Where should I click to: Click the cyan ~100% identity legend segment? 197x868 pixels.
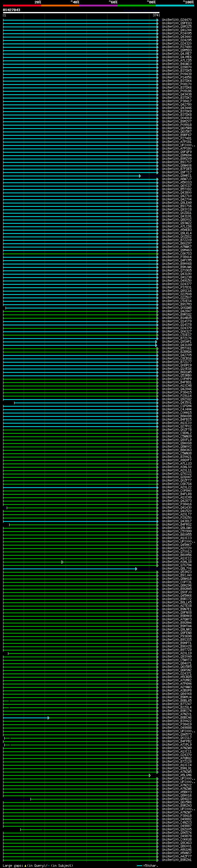(175, 6)
